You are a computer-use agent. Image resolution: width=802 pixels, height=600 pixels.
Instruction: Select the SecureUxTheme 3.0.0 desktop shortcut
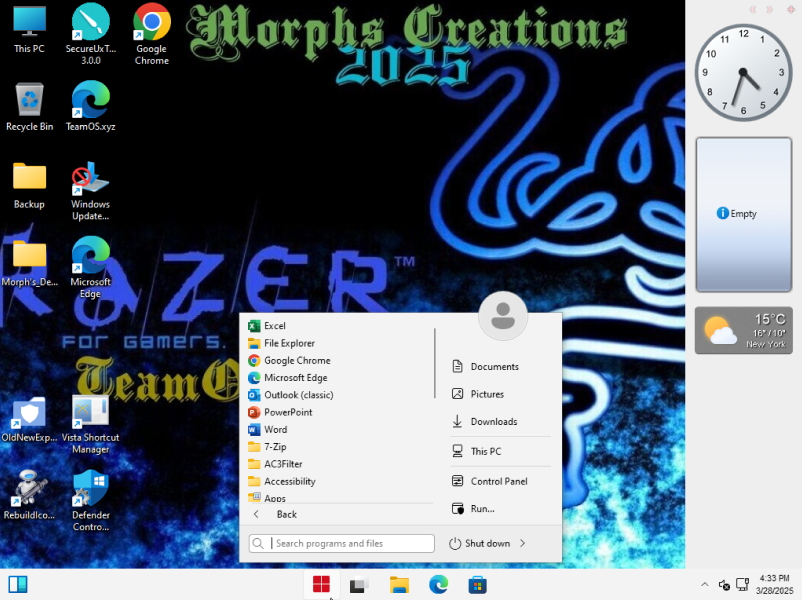[91, 35]
